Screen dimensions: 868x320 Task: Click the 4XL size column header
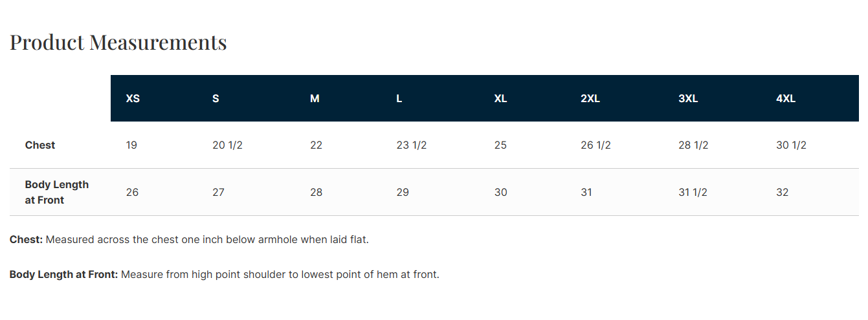click(786, 99)
